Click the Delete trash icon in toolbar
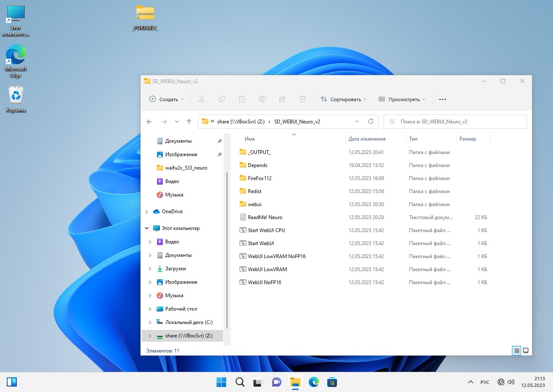Image resolution: width=553 pixels, height=392 pixels. [303, 99]
